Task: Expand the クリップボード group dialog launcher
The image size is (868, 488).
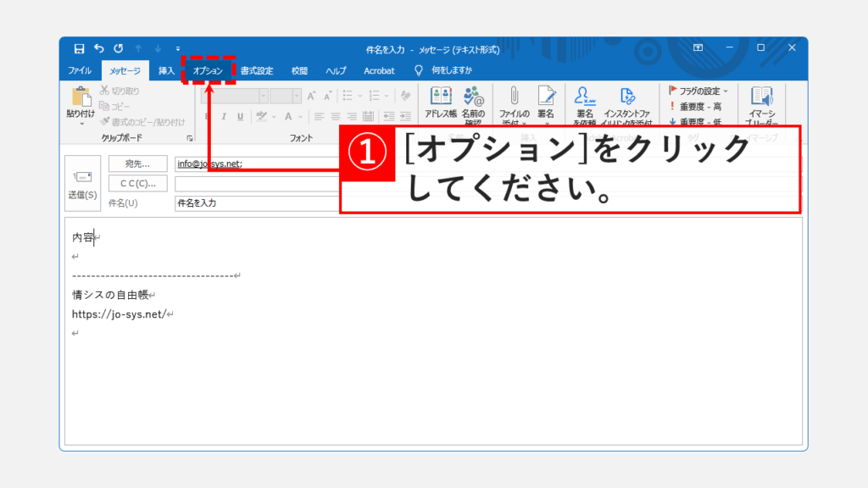Action: coord(189,137)
